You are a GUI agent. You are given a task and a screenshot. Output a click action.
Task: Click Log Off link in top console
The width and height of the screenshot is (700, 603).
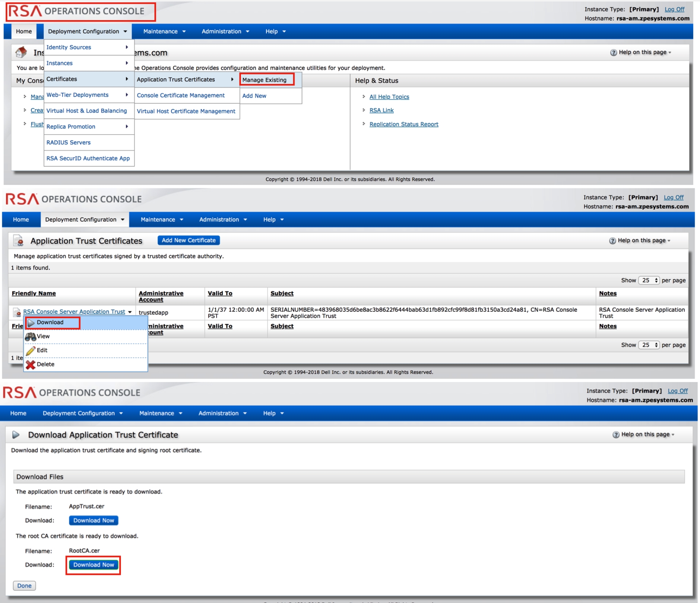point(675,9)
